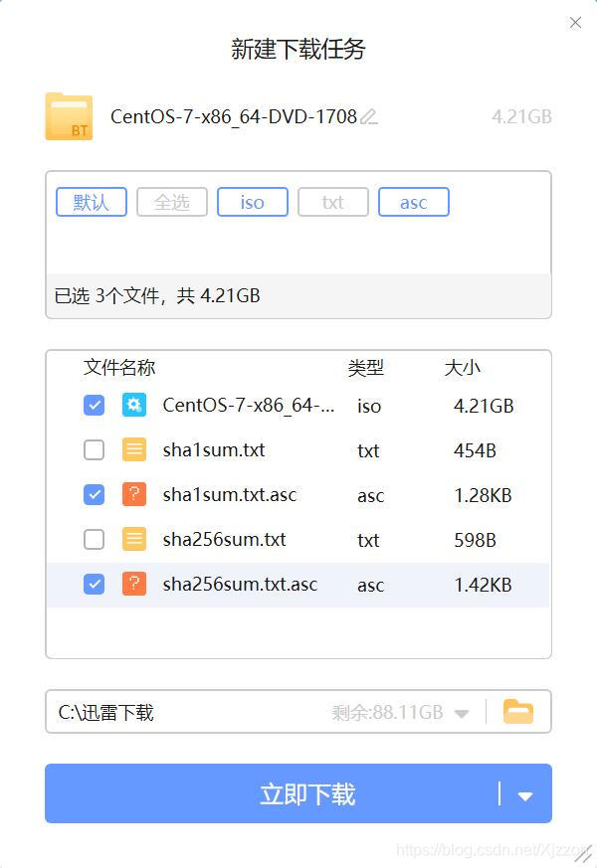Uncheck the sha1sum.txt.asc checkbox
The width and height of the screenshot is (597, 868).
(x=95, y=494)
